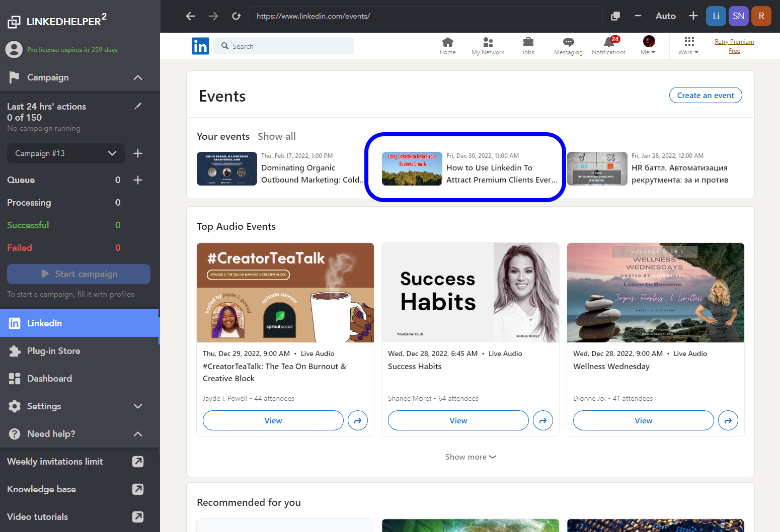Share the Success Habits event via arrow icon
The height and width of the screenshot is (532, 780).
click(543, 420)
